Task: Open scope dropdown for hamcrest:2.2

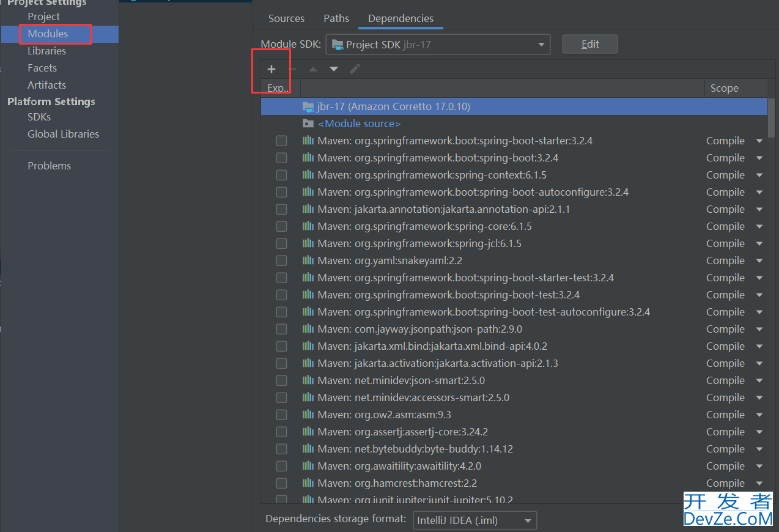Action: click(759, 483)
